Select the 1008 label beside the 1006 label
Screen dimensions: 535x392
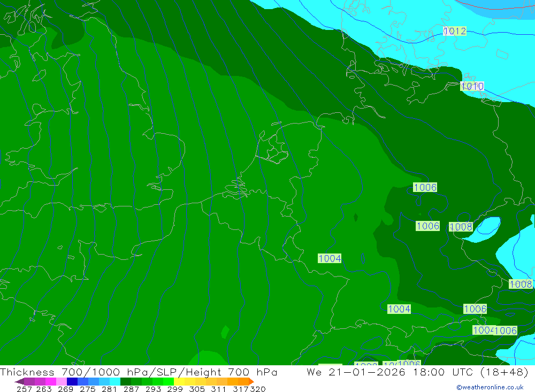click(461, 227)
